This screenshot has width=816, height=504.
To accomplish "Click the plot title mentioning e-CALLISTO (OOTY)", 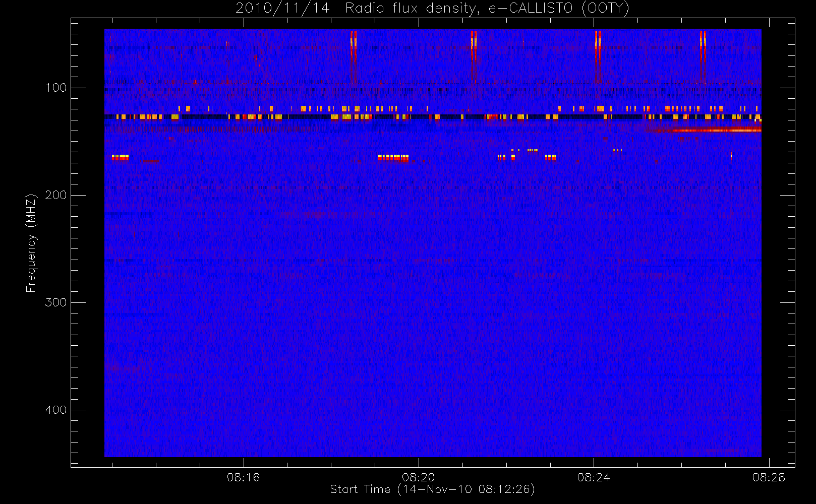I will [x=433, y=9].
